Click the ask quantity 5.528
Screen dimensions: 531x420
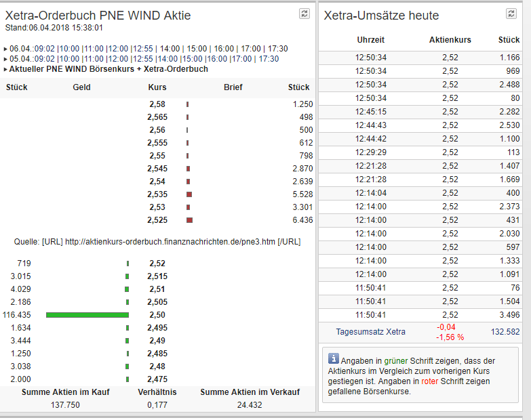point(302,194)
